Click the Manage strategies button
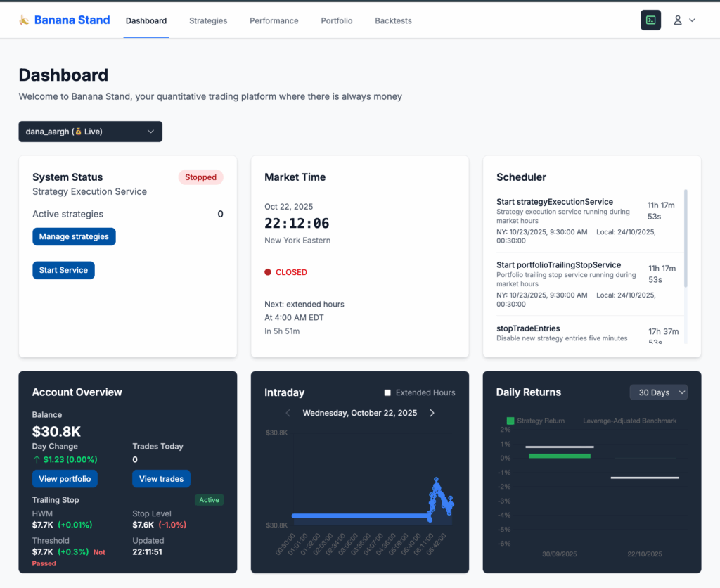720x588 pixels. 74,236
